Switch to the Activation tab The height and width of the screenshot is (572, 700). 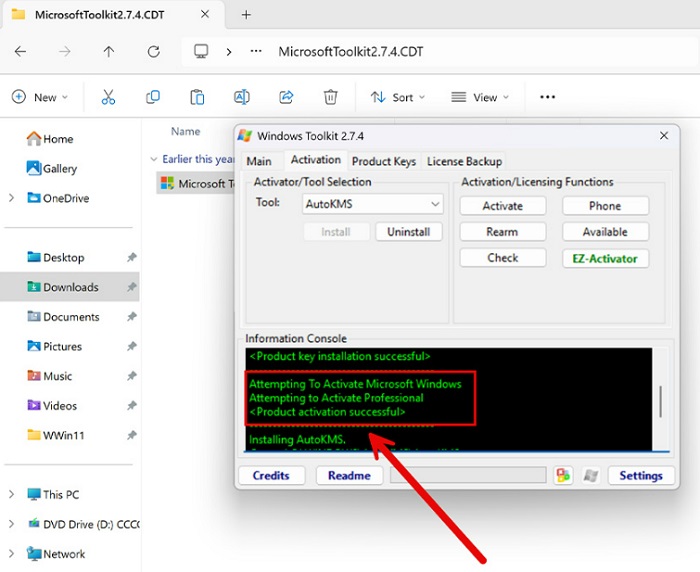(x=316, y=160)
